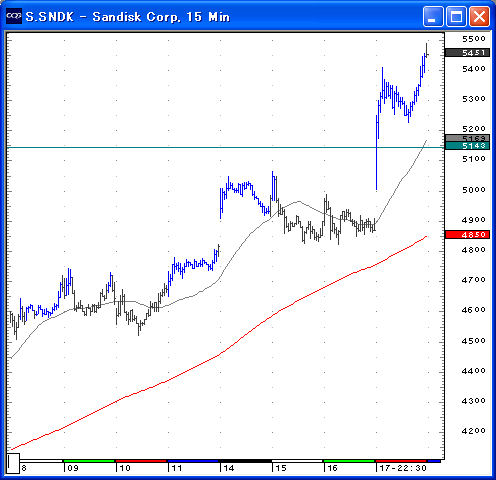Click the 14 date label on time axis

point(229,468)
